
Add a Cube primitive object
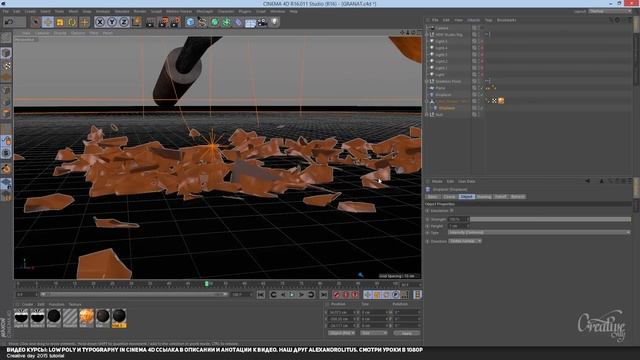190,22
